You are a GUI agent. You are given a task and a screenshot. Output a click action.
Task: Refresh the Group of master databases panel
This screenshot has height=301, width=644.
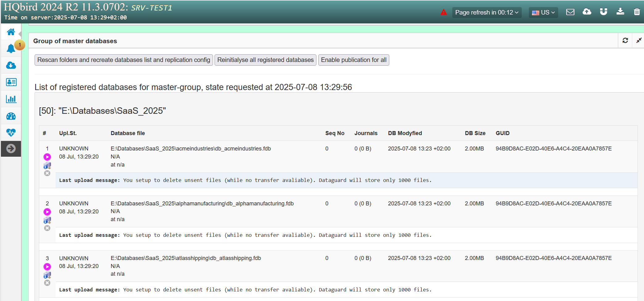(625, 41)
